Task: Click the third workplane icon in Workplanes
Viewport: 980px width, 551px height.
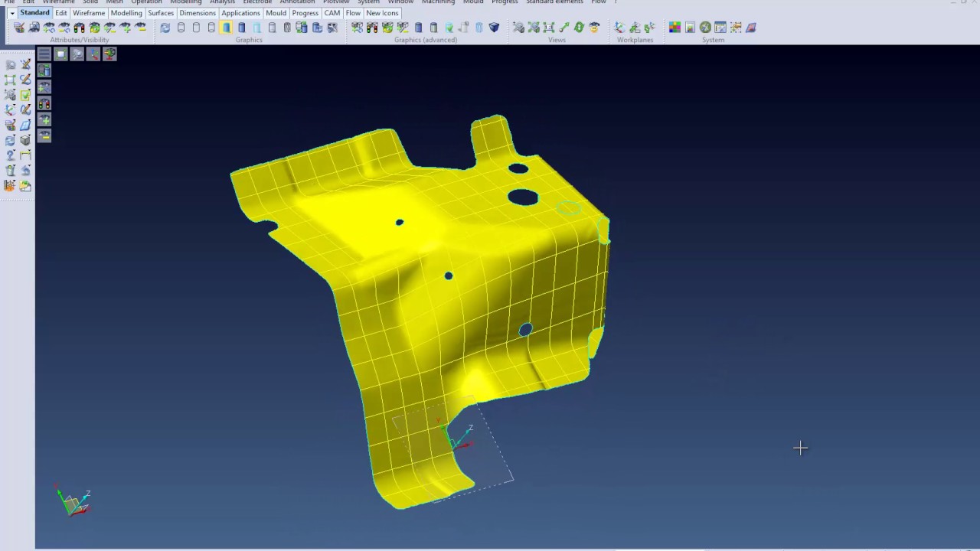Action: tap(650, 28)
